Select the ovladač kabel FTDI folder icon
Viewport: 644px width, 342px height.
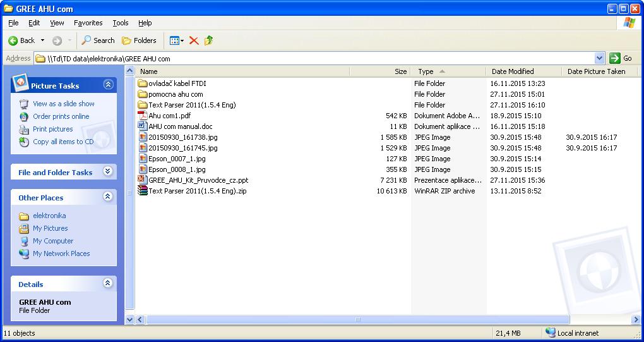coord(143,83)
